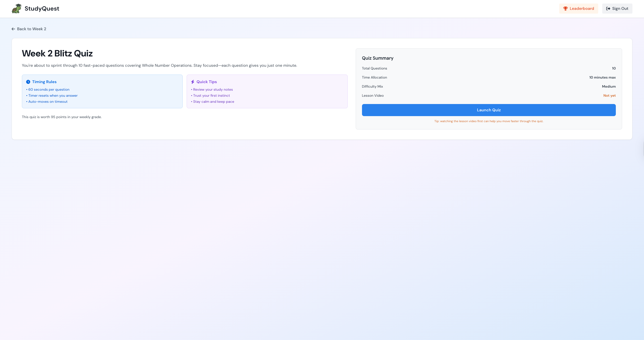Viewport: 644px width, 340px height.
Task: Click the StudyQuest turtle logo icon
Action: click(x=17, y=9)
